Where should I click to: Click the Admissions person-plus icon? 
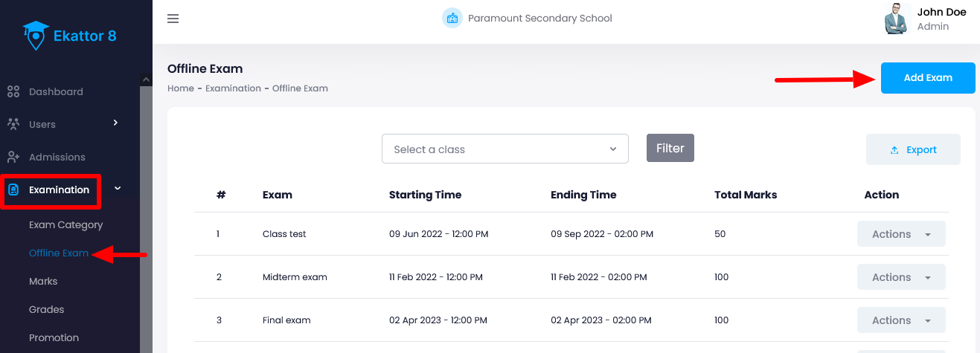[x=13, y=157]
